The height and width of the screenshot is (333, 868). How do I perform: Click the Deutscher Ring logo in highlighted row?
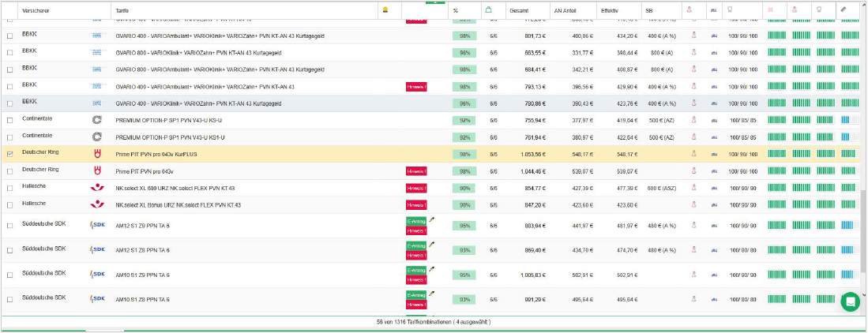pyautogui.click(x=98, y=153)
